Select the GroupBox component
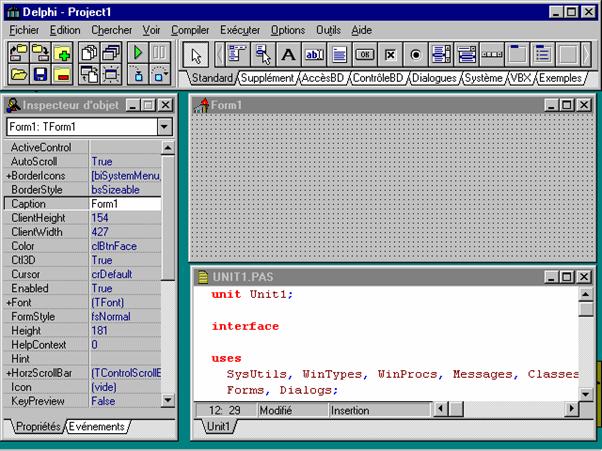The height and width of the screenshot is (451, 602). coord(517,55)
